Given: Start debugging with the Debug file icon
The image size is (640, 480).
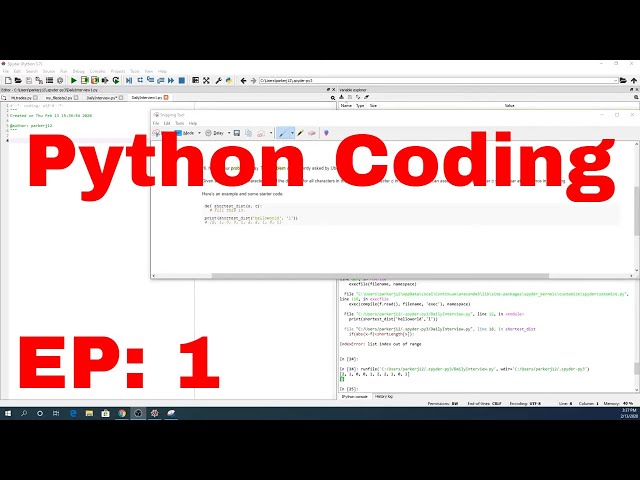Looking at the screenshot, I should tap(129, 80).
